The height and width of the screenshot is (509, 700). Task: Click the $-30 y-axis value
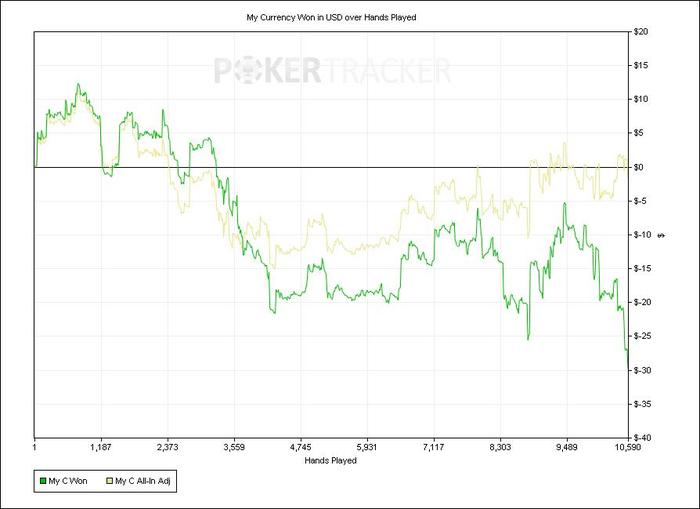pyautogui.click(x=642, y=370)
